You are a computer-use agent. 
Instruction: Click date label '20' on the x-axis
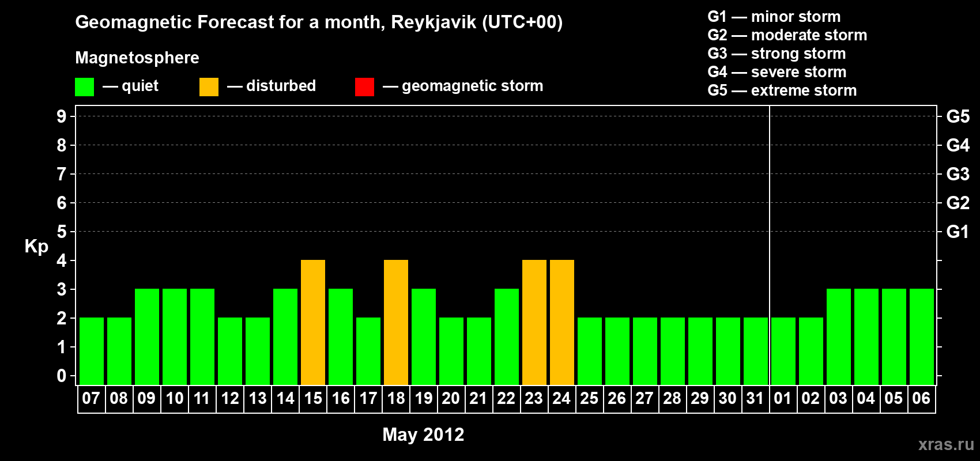pyautogui.click(x=451, y=398)
